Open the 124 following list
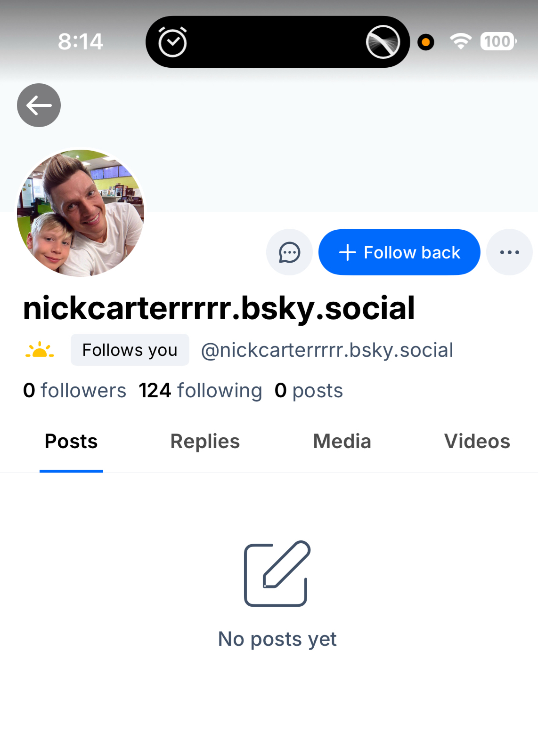538x756 pixels. coord(200,390)
